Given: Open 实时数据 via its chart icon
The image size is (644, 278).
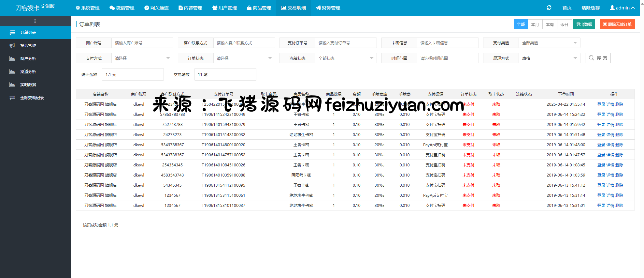Looking at the screenshot, I should pyautogui.click(x=12, y=85).
